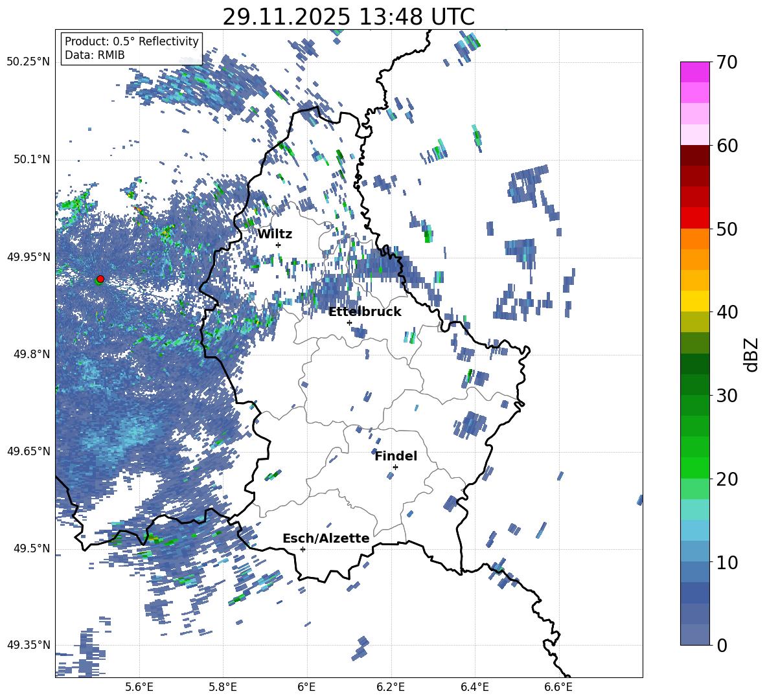Click the Ettelbruck city label

click(x=365, y=312)
